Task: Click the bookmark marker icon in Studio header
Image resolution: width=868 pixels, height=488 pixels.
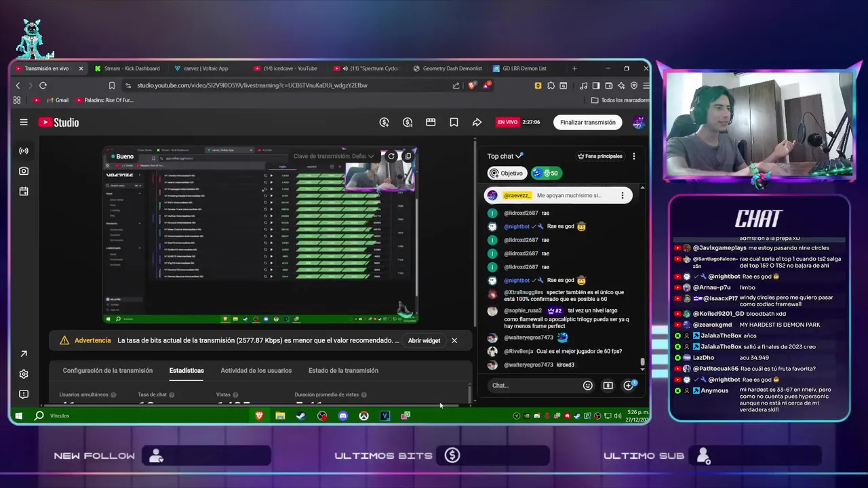Action: [x=454, y=122]
